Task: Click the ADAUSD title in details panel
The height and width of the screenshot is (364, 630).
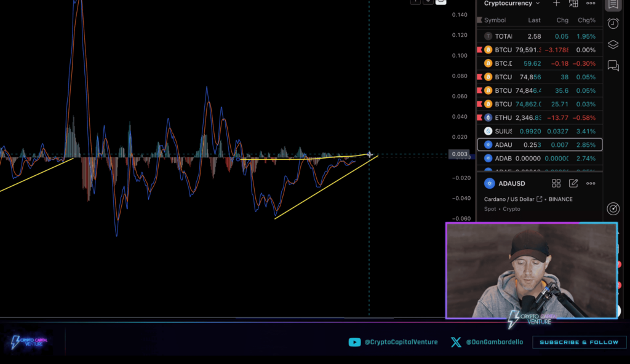Action: (x=512, y=183)
